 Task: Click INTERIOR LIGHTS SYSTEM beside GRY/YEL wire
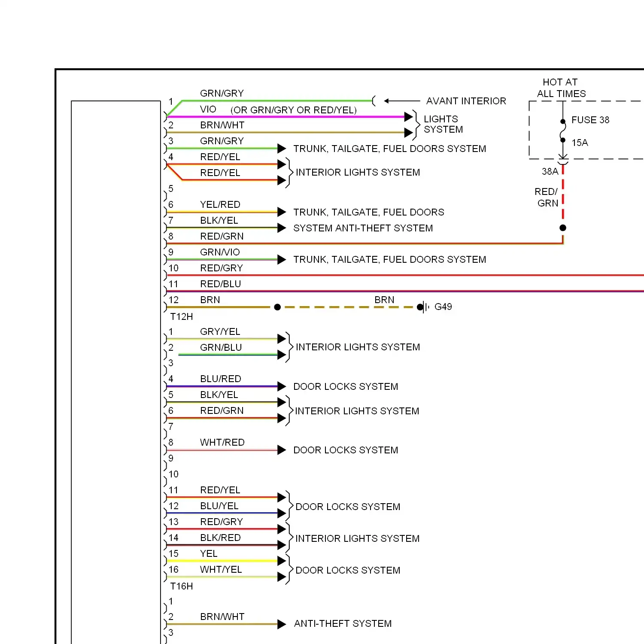tap(358, 347)
